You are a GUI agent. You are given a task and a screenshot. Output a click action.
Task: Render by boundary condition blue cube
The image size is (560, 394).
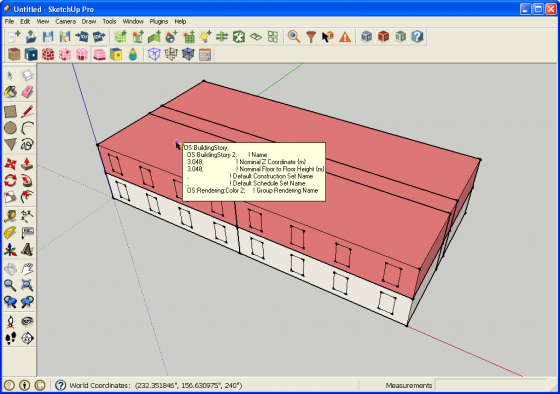(31, 54)
